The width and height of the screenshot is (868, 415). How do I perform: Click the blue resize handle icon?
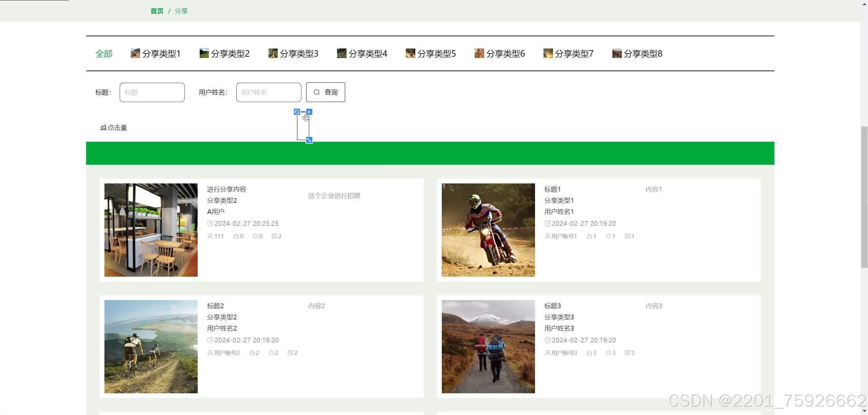[x=309, y=140]
